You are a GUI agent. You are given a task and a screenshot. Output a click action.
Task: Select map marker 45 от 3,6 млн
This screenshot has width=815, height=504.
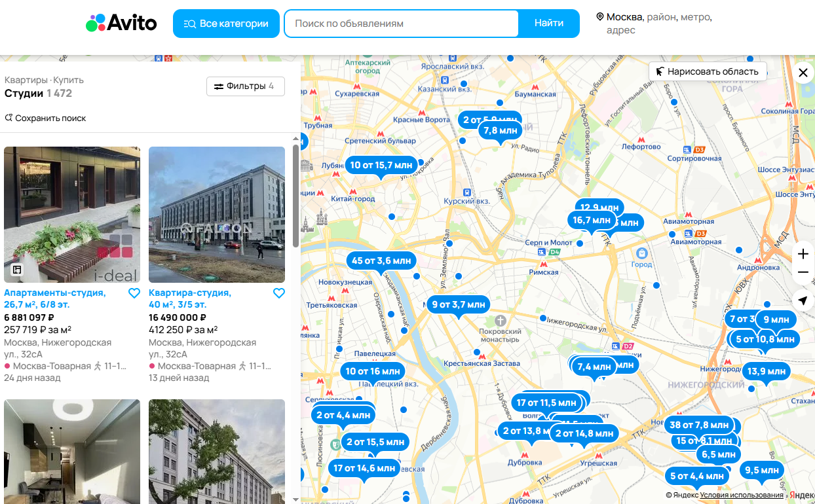pyautogui.click(x=381, y=261)
